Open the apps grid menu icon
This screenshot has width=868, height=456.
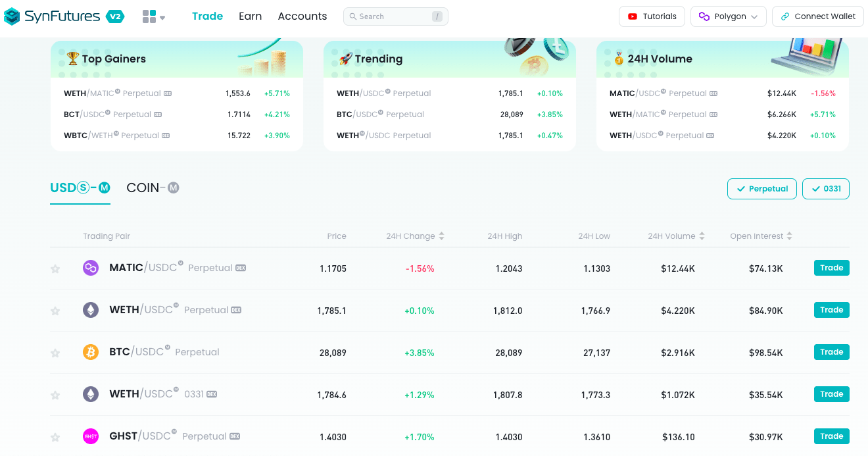click(x=149, y=16)
